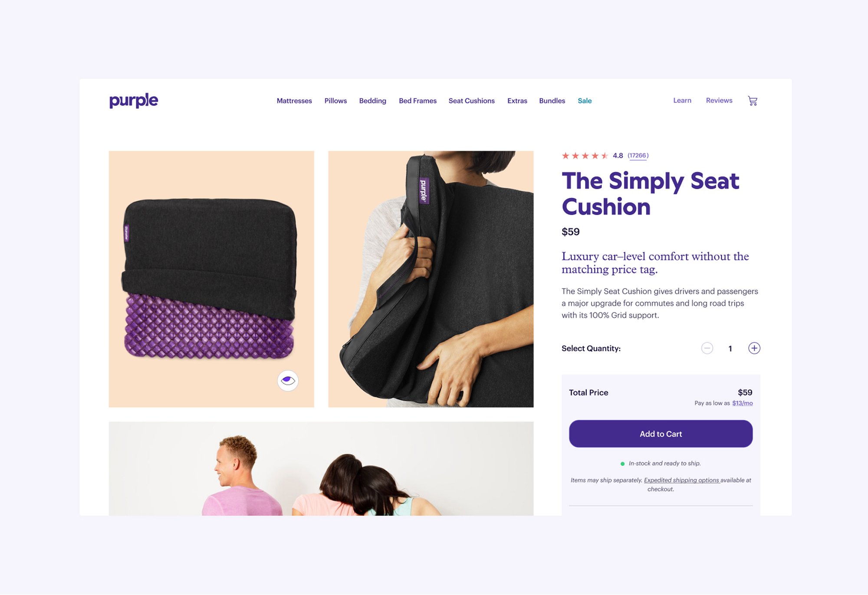Image resolution: width=868 pixels, height=595 pixels.
Task: Open the shopping cart icon
Action: point(753,101)
